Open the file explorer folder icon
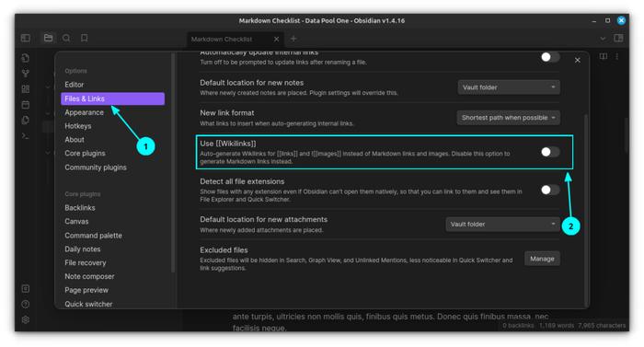644x347 pixels. pyautogui.click(x=48, y=39)
